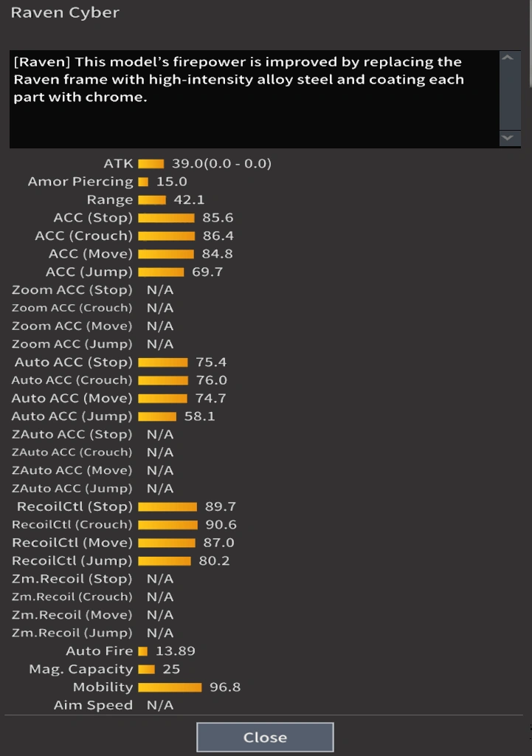Image resolution: width=532 pixels, height=756 pixels.
Task: Click the RecoilCtl (Jump) stat bar
Action: pos(165,561)
